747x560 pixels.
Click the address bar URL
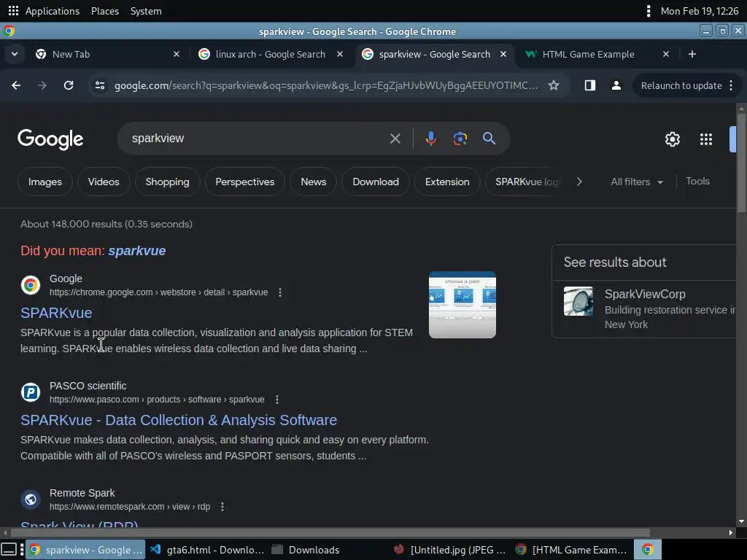pyautogui.click(x=326, y=85)
